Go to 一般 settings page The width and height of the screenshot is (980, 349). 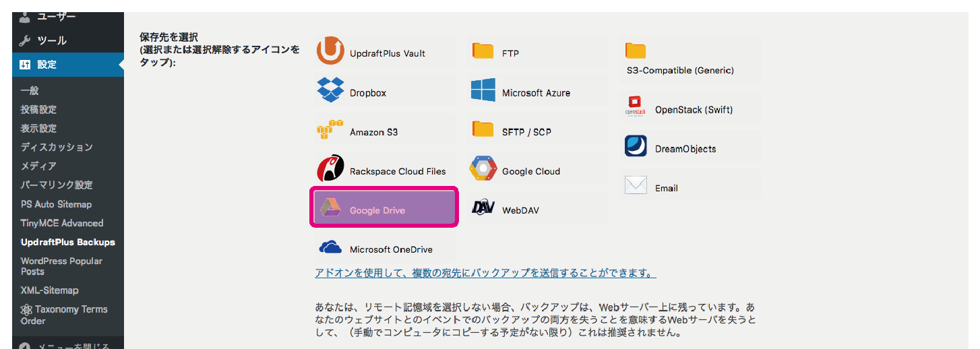pos(30,90)
